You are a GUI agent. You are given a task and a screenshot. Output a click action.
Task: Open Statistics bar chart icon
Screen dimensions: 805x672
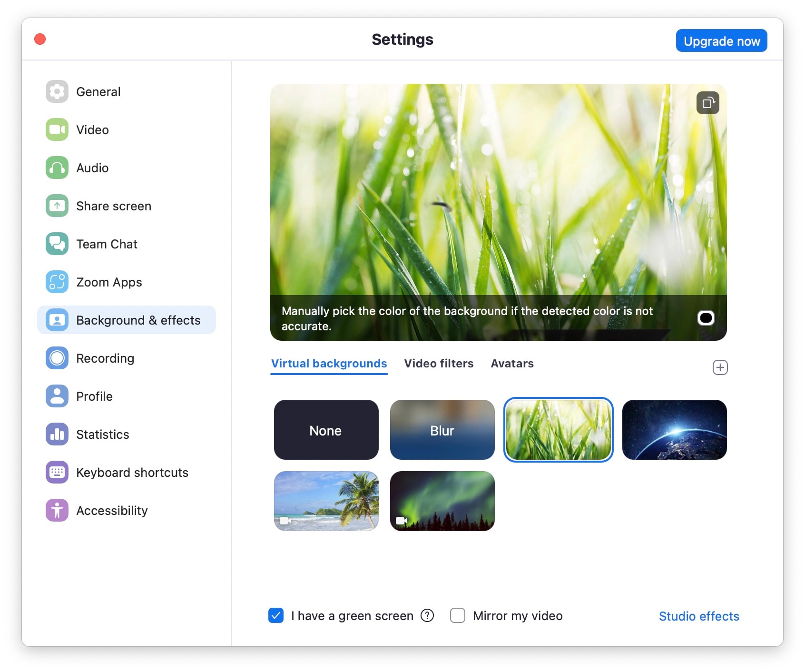coord(57,434)
